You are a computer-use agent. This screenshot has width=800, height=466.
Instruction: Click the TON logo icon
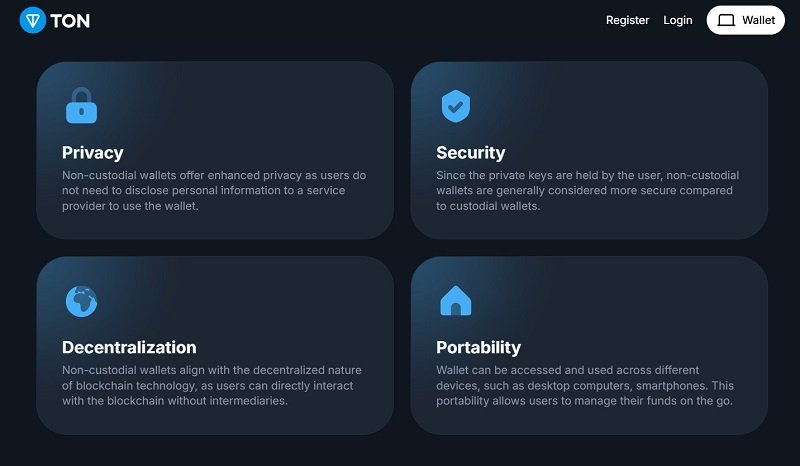(x=33, y=20)
